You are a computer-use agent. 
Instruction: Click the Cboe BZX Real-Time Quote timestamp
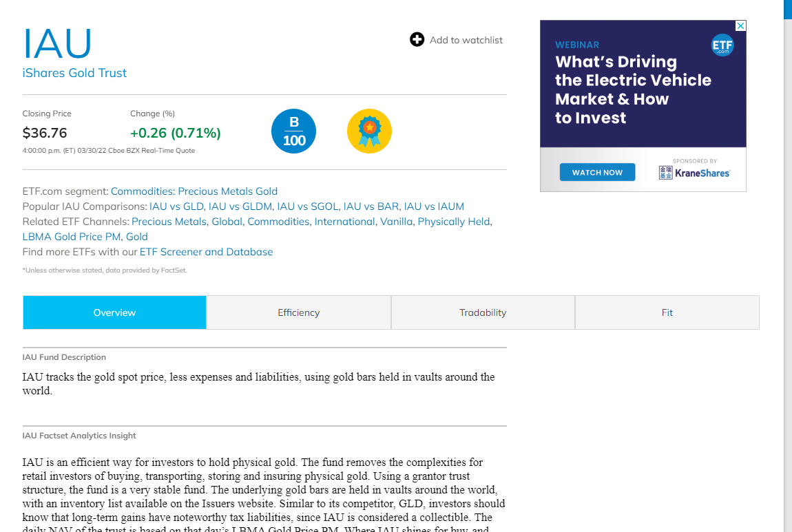point(109,151)
